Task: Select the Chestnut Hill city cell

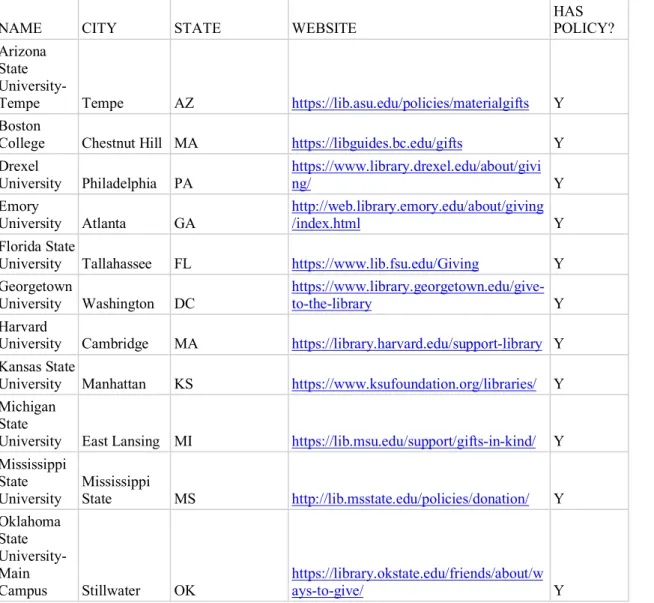Action: point(124,134)
